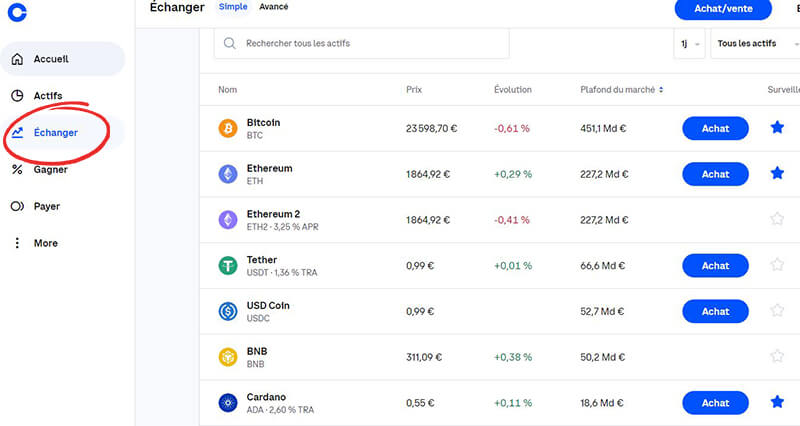
Task: Click Bitcoin market cap 451,1 Md €
Action: [x=603, y=129]
